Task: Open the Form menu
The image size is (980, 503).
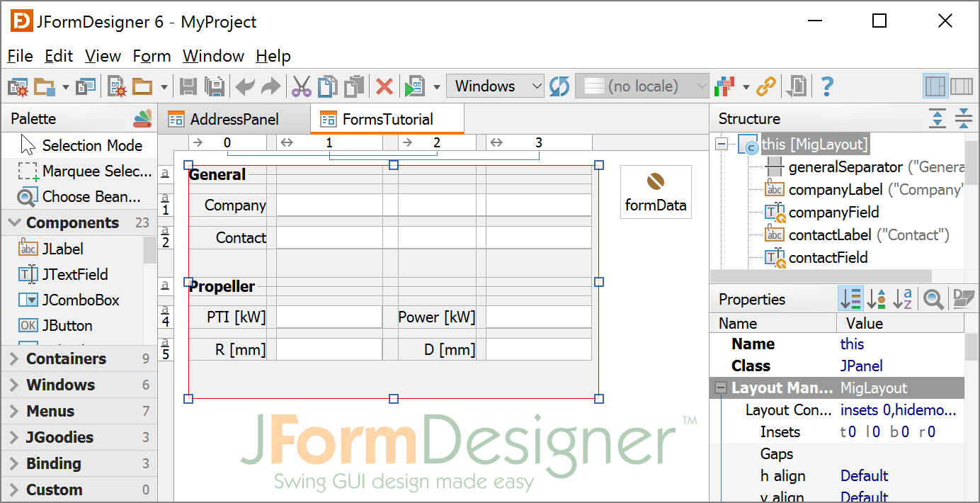Action: (x=152, y=56)
